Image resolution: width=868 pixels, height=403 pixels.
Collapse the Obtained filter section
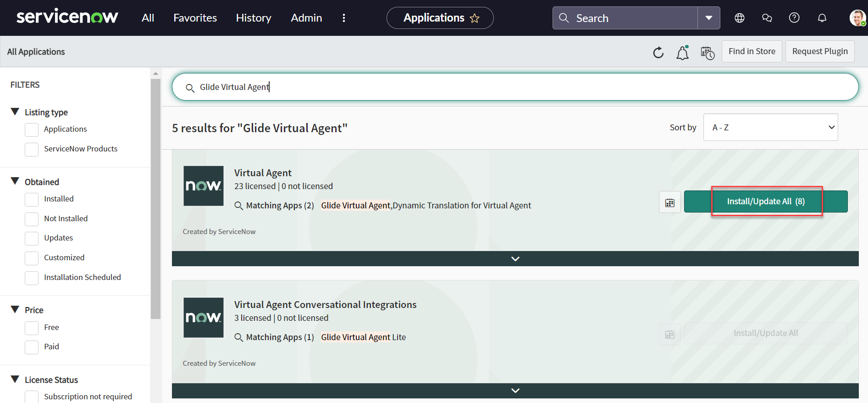(x=15, y=182)
